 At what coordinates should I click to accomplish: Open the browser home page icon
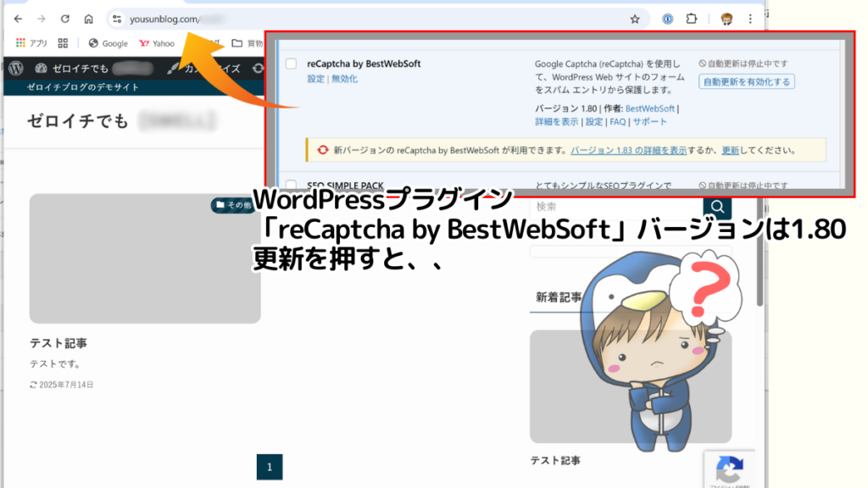coord(88,19)
